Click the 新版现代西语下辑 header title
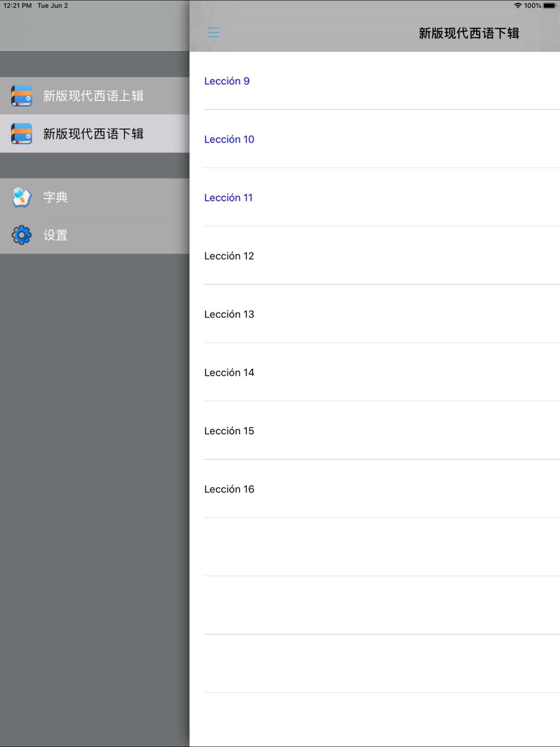The height and width of the screenshot is (747, 560). 469,33
